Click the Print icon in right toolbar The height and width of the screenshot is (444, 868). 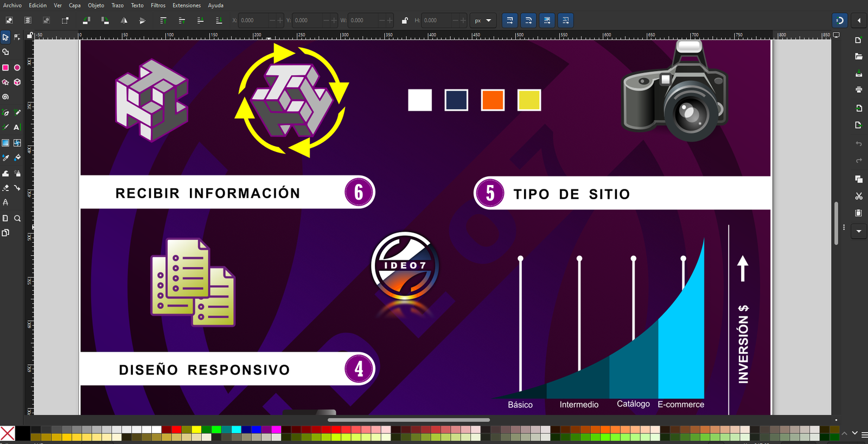[858, 90]
